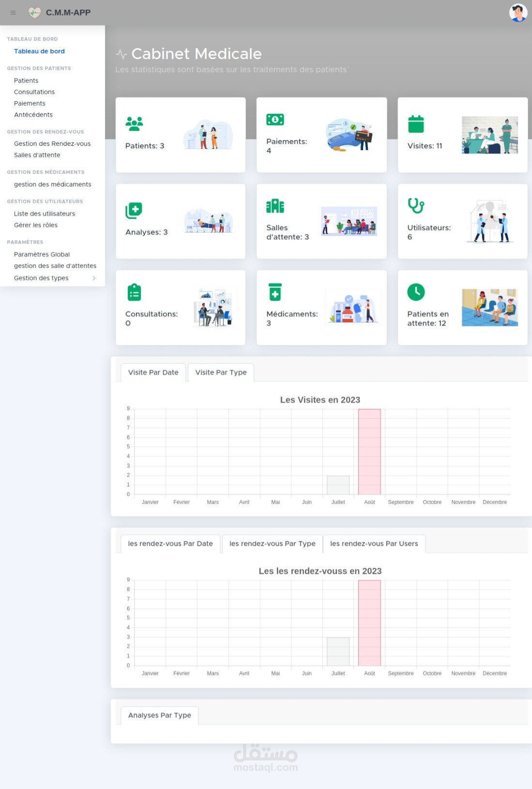Click 'Patients en attente: 12' text
Viewport: 532px width, 789px height.
pyautogui.click(x=428, y=319)
